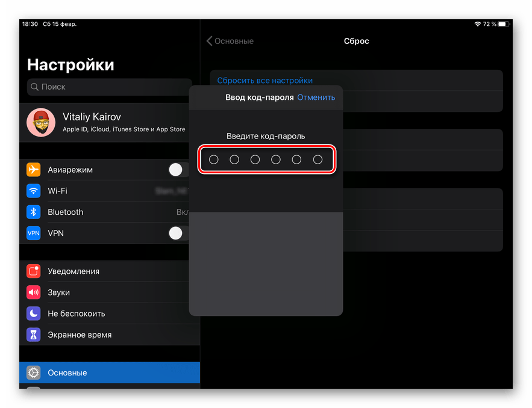Tap the Vitaliy Kairov avatar picture
Screen dimensions: 532x408
coord(41,122)
